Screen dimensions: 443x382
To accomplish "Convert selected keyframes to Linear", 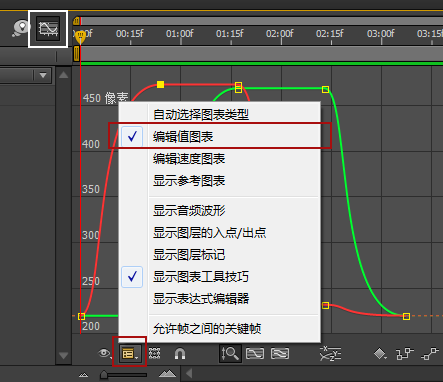I will coord(430,353).
